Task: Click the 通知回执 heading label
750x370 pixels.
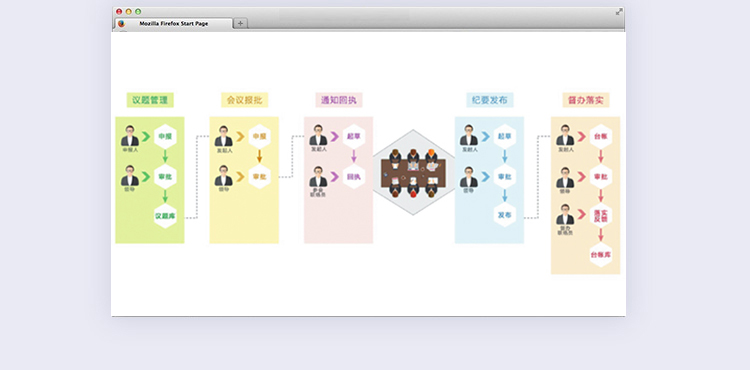Action: click(x=339, y=100)
